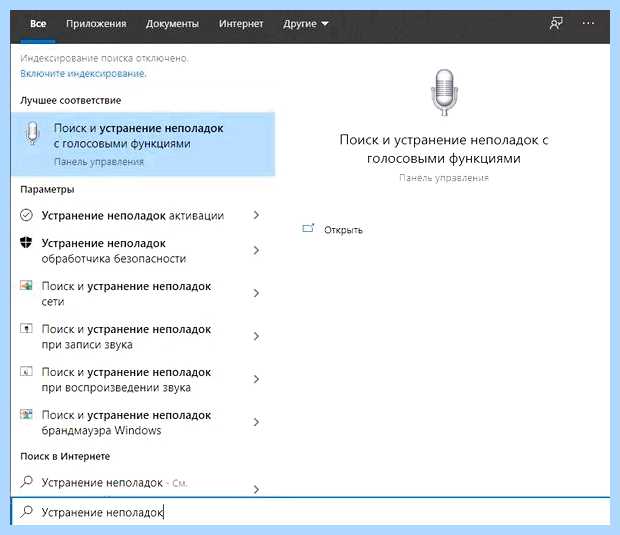Click the Поиск в Интернете heading

click(65, 456)
